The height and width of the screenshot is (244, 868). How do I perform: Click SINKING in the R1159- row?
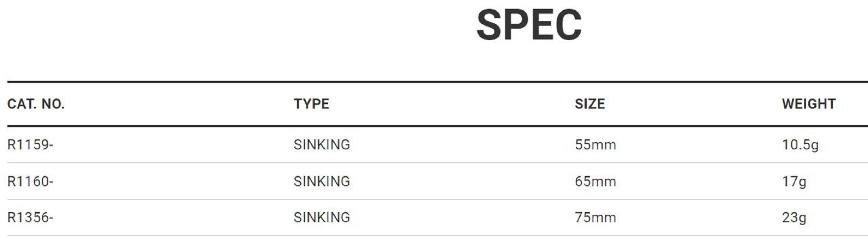(322, 145)
